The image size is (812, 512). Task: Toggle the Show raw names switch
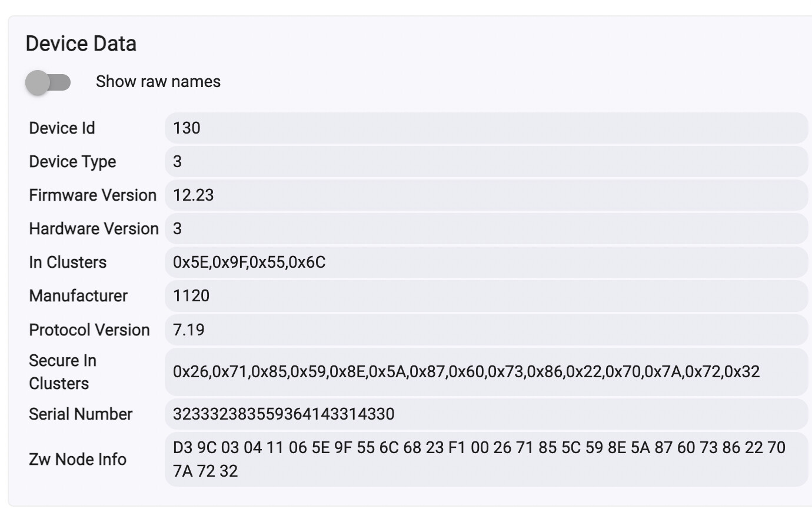[48, 82]
